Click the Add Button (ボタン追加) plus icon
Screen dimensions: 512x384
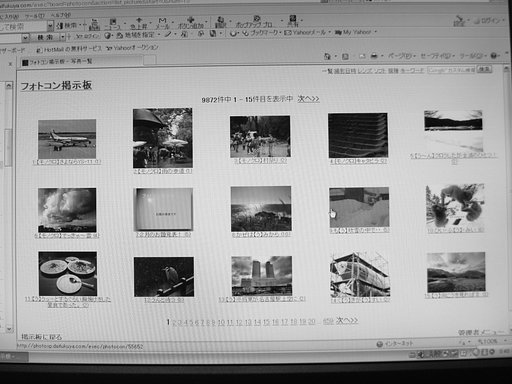[190, 20]
